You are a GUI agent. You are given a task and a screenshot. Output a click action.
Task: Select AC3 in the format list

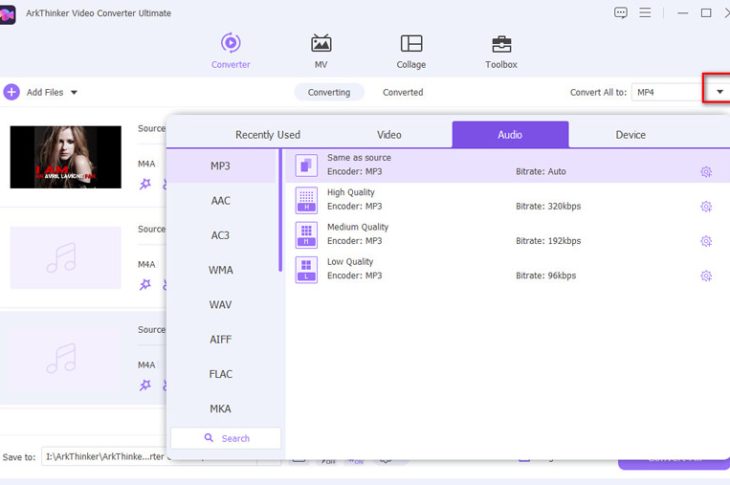pyautogui.click(x=221, y=236)
